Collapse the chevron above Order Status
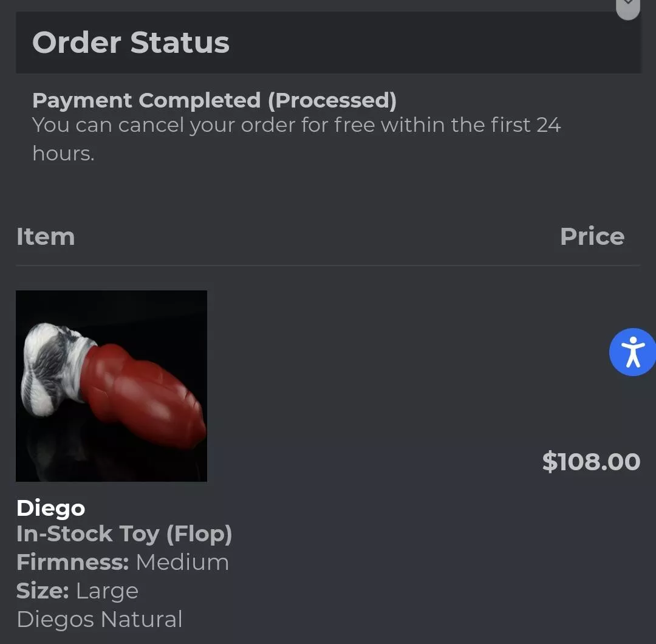This screenshot has width=656, height=644. point(628,6)
